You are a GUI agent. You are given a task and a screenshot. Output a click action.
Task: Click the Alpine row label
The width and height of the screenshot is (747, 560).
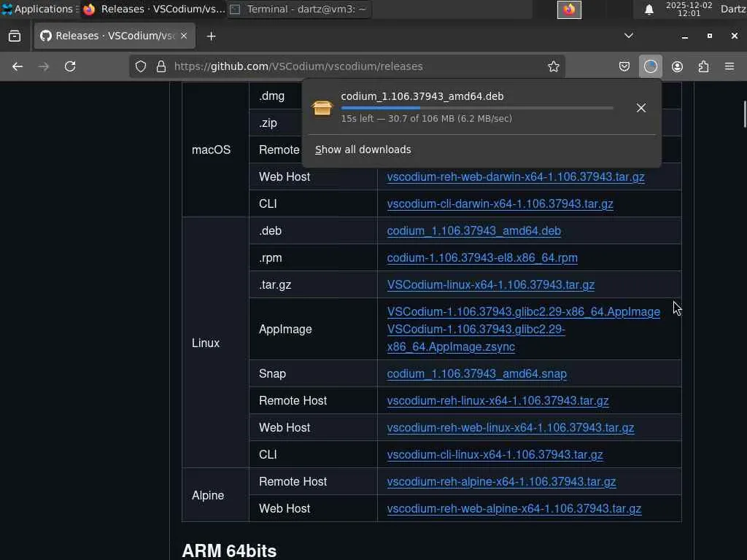208,495
